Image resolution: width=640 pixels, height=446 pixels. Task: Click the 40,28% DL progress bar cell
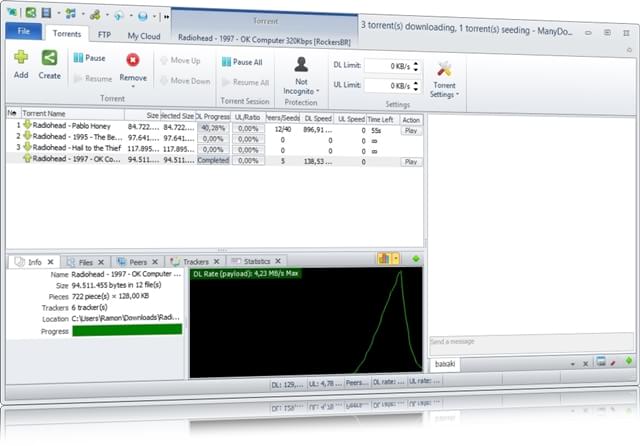coord(213,128)
